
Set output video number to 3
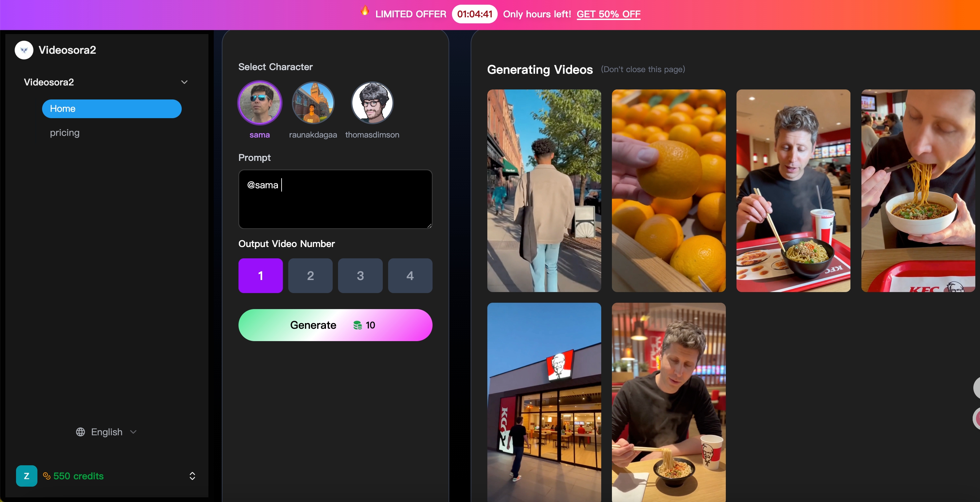(x=360, y=275)
